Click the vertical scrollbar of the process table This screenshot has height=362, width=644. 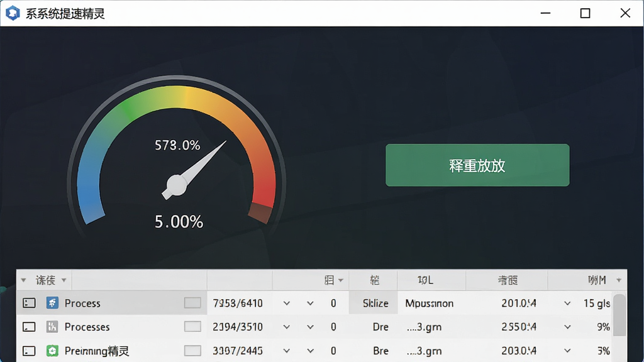(619, 315)
